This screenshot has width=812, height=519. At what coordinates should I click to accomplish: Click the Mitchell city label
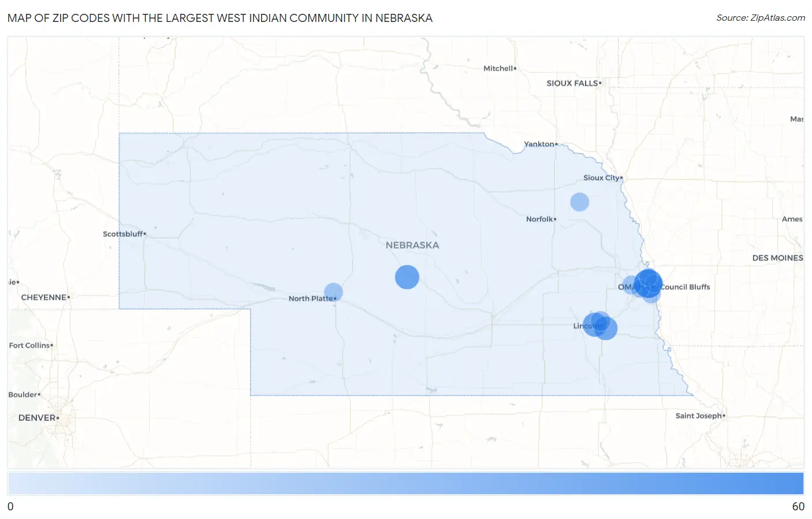click(498, 68)
